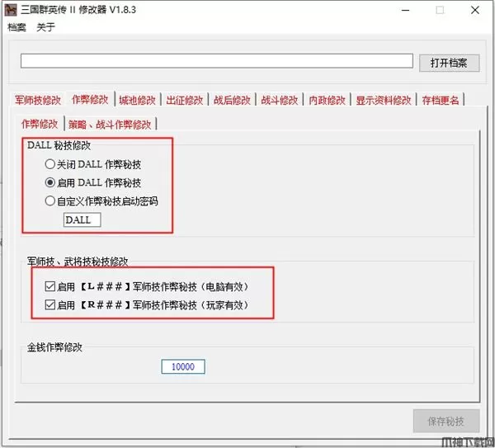Switch to the 城池修改 tab
Image resolution: width=495 pixels, height=448 pixels.
tap(136, 100)
